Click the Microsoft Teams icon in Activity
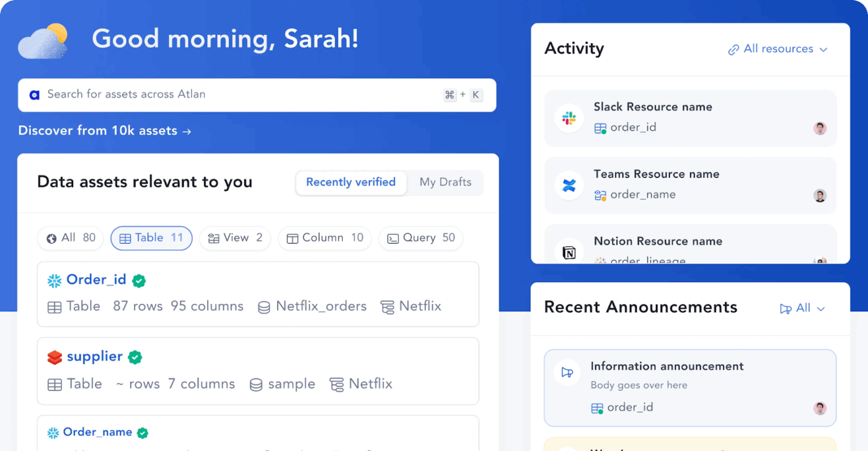This screenshot has height=451, width=868. coord(569,185)
